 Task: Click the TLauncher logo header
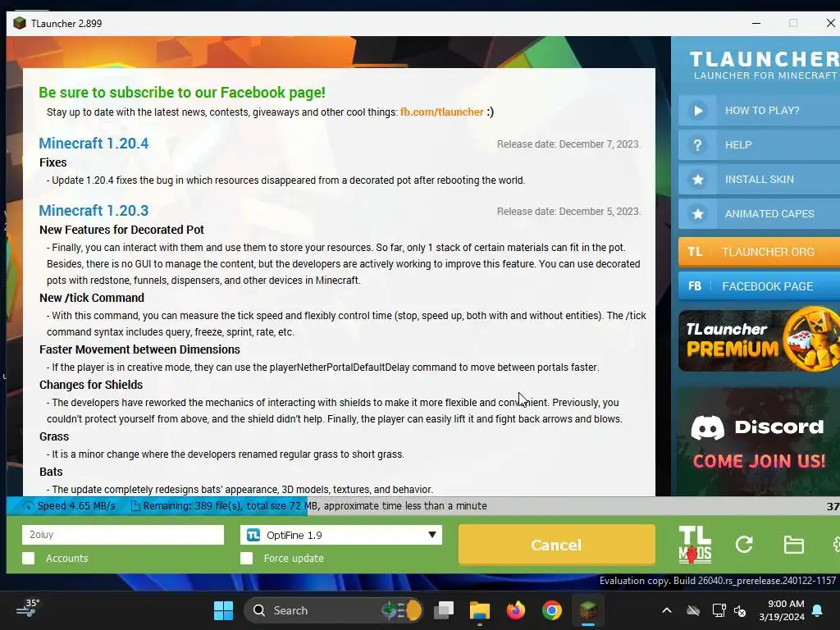[x=764, y=64]
